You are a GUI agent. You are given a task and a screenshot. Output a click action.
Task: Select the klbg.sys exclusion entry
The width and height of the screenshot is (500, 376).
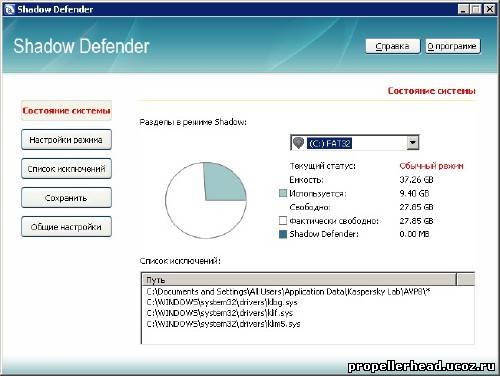point(222,303)
